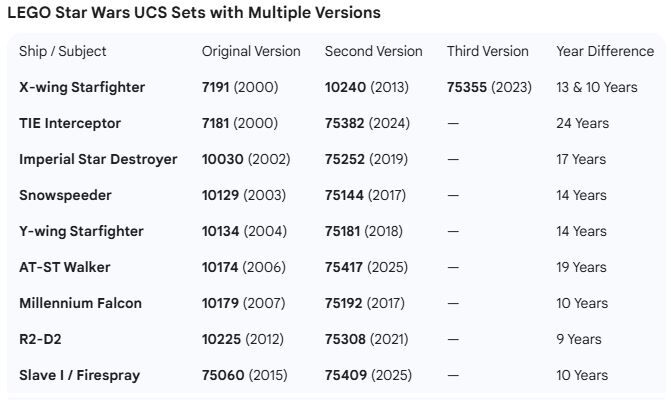
Task: Click the Millennium Falcon row label
Action: (x=80, y=303)
